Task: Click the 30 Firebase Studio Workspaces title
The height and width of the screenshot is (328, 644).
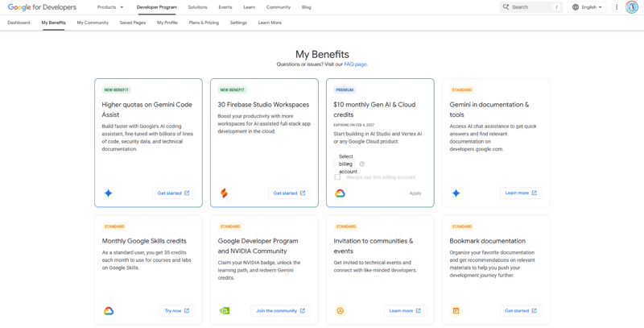Action: coord(264,105)
